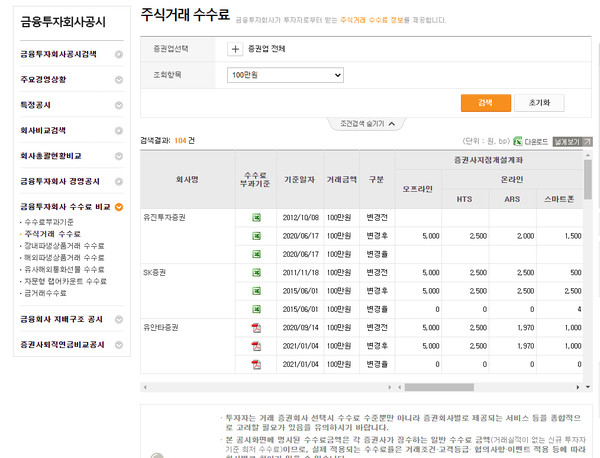Collapse search panel with 조건검색 숨기기
This screenshot has height=458, width=600.
tap(367, 124)
